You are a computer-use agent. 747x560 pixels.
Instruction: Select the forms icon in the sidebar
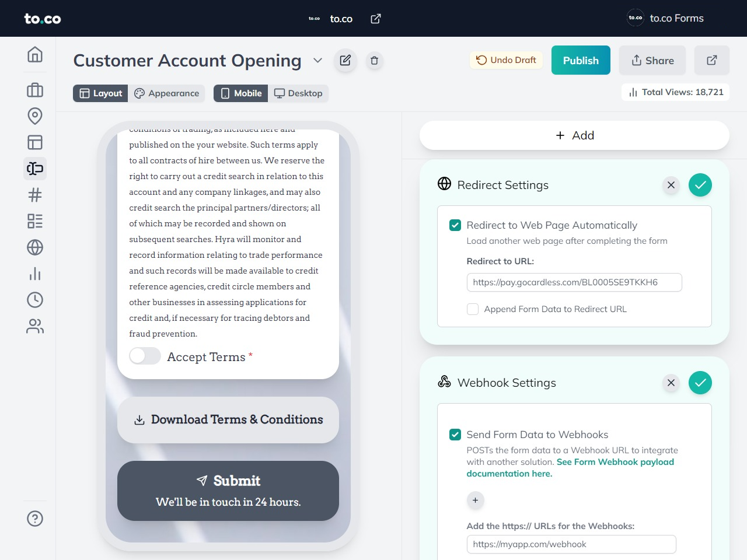tap(35, 169)
